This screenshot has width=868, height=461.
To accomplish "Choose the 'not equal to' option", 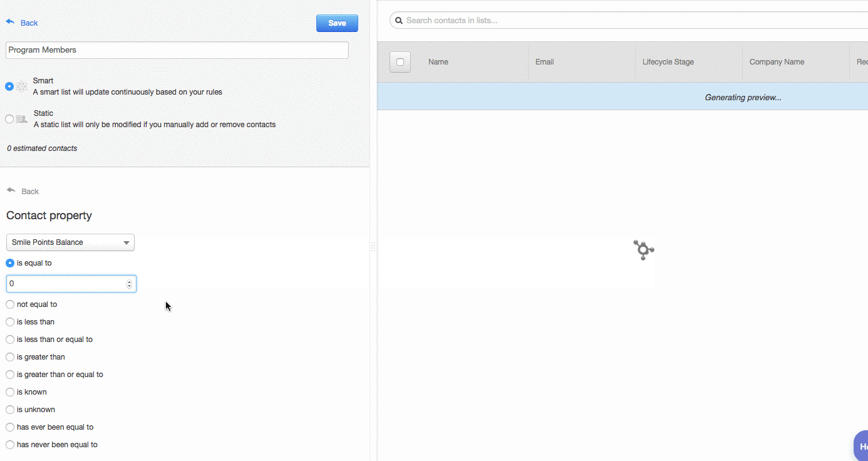I will [x=10, y=304].
